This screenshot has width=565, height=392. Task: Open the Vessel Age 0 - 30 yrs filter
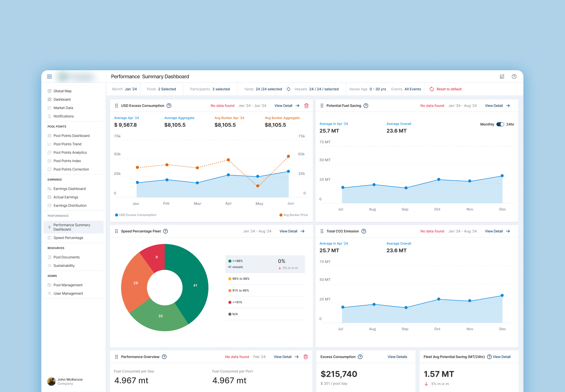pyautogui.click(x=368, y=89)
